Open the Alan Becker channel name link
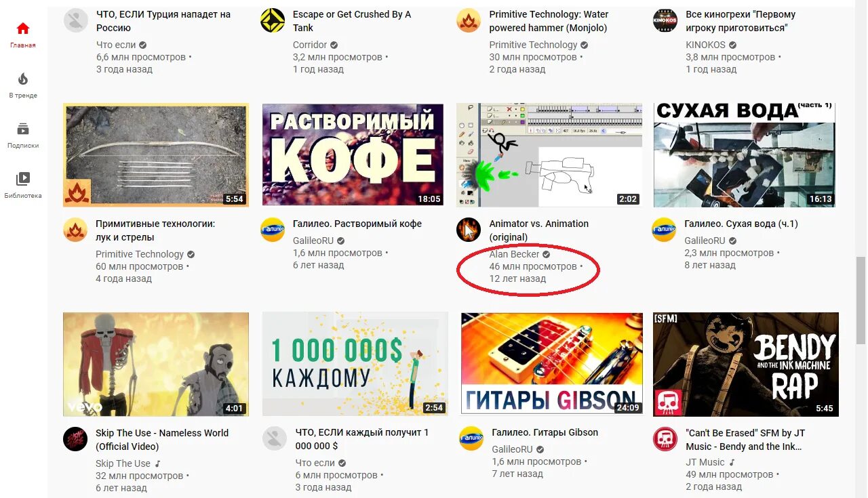The width and height of the screenshot is (868, 498). 514,254
